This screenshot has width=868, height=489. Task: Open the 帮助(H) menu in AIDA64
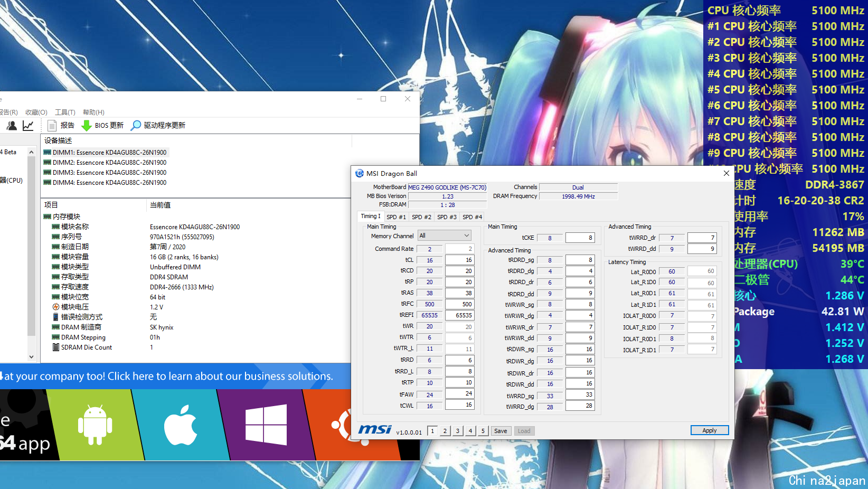(x=93, y=112)
